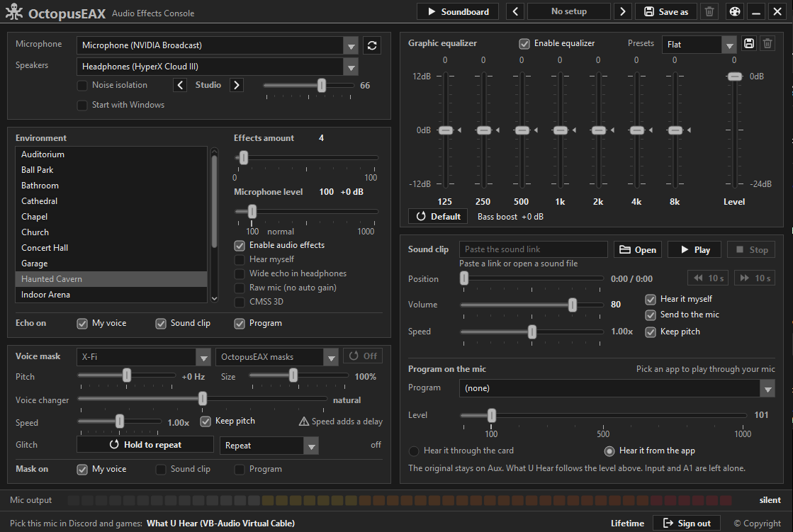Reset the 8k band via its arrow
Viewport: 793px width, 532px height.
pos(689,130)
